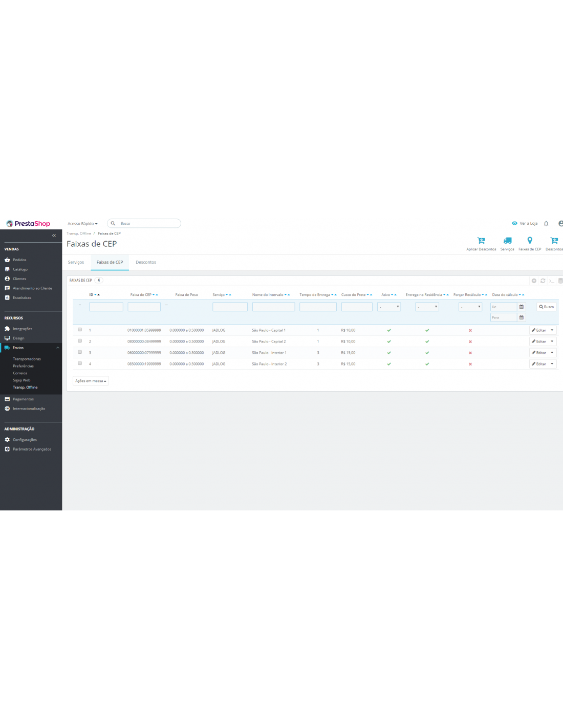Viewport: 563px width, 728px height.
Task: Open the calendar for the De date field
Action: point(522,307)
